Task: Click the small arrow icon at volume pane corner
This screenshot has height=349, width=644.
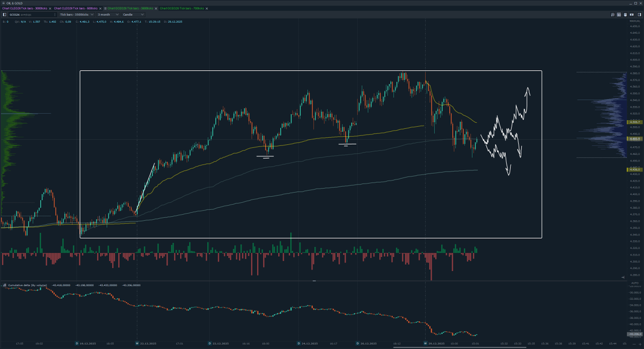Action: (x=623, y=277)
